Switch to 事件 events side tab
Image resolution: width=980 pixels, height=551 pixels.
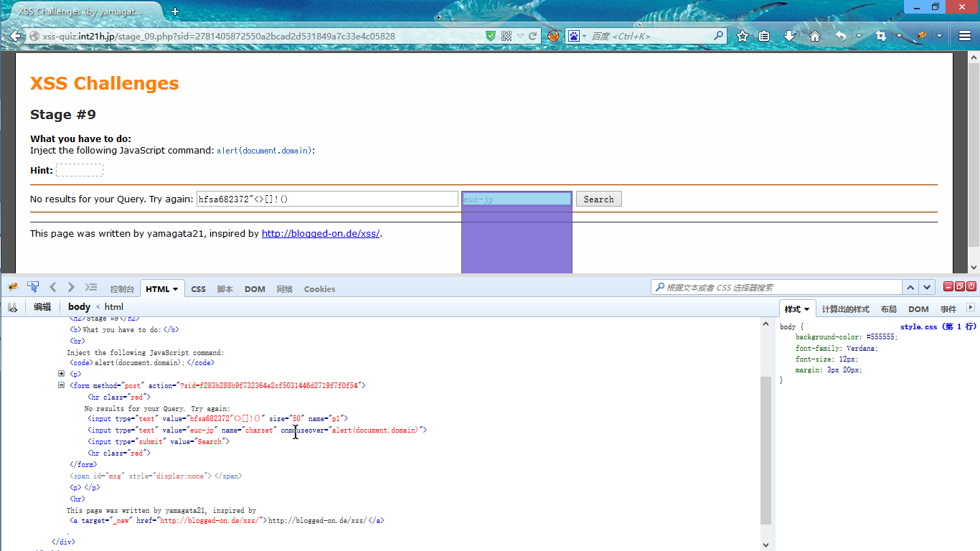(x=948, y=309)
